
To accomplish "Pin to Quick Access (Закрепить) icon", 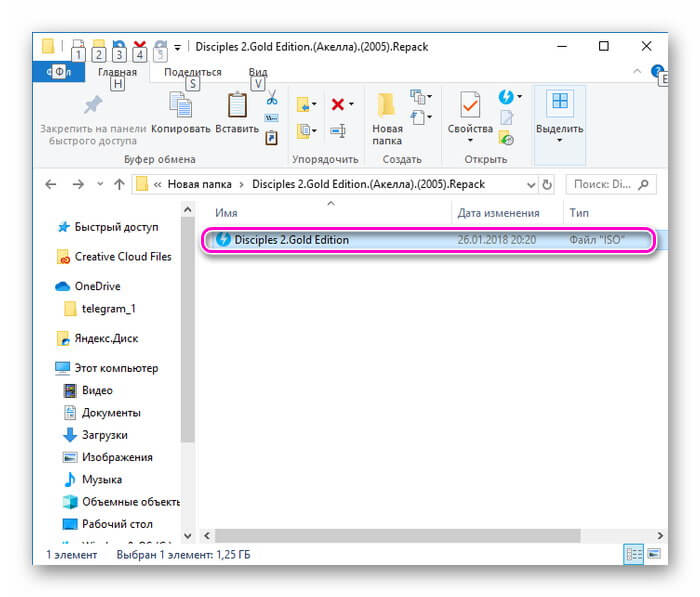I will click(93, 105).
